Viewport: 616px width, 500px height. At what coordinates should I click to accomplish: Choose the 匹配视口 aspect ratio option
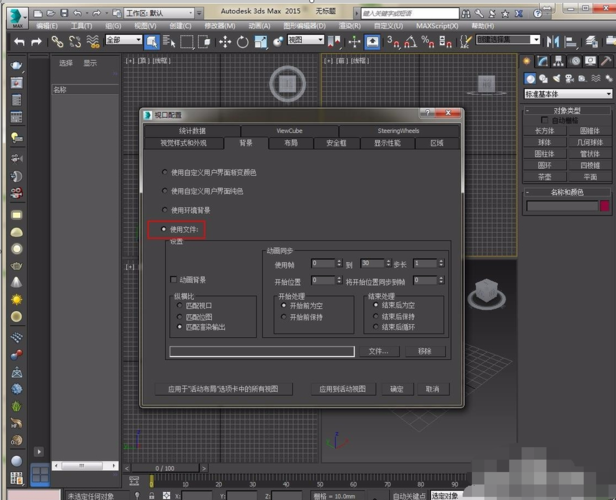180,307
